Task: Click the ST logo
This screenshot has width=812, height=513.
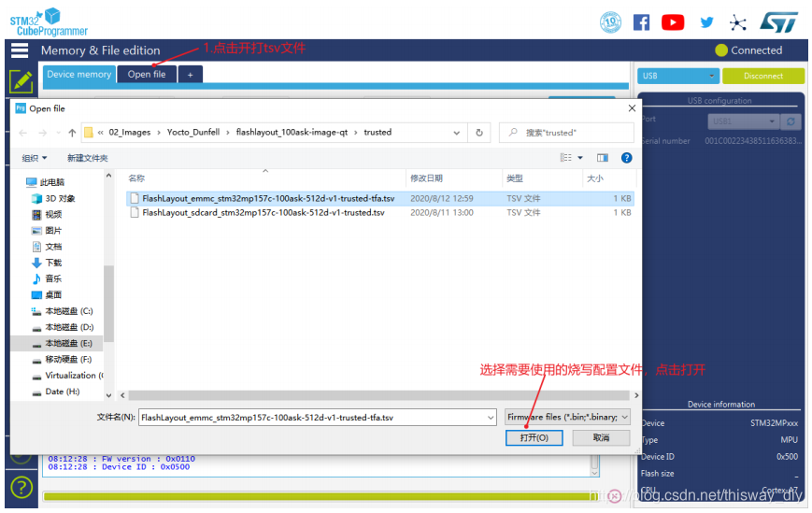Action: [x=779, y=22]
